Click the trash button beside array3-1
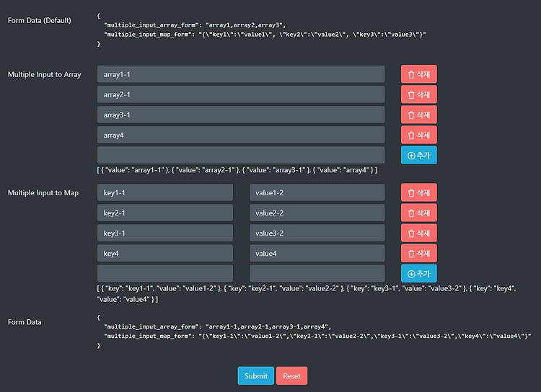This screenshot has width=541, height=392. [418, 115]
